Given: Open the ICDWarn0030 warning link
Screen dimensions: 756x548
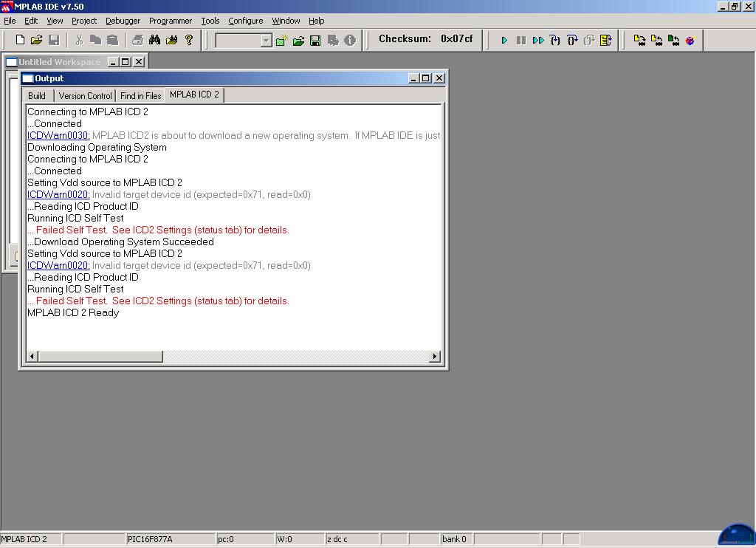Looking at the screenshot, I should (x=58, y=136).
